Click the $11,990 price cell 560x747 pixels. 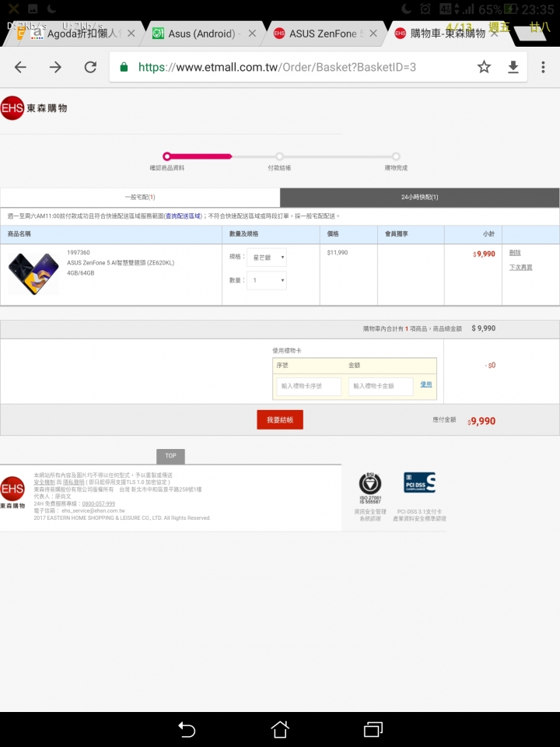click(x=337, y=252)
